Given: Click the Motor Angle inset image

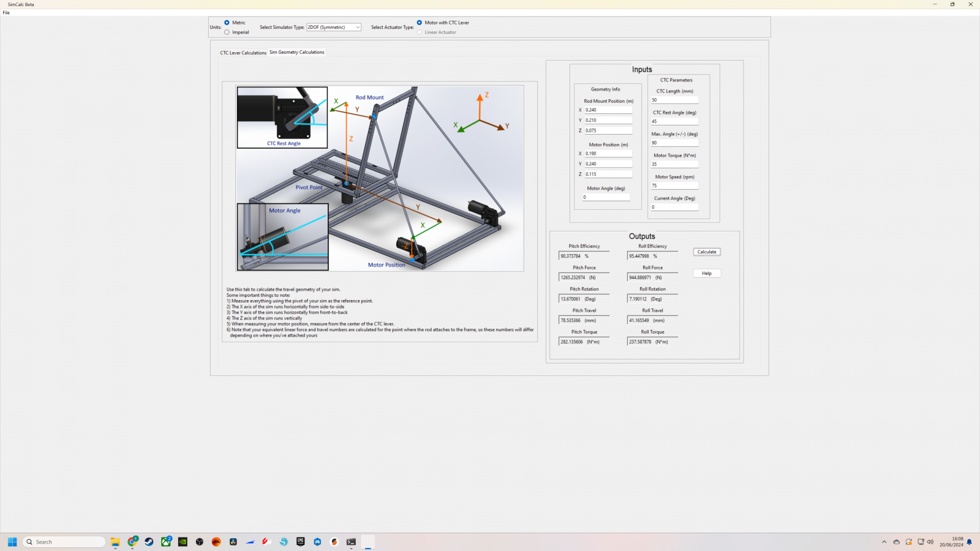Looking at the screenshot, I should coord(282,237).
